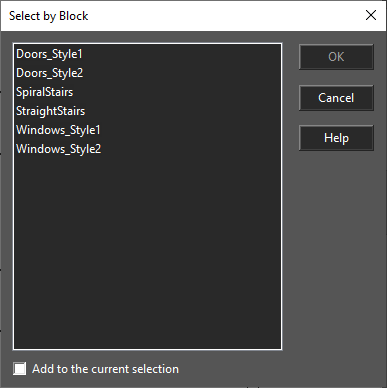The image size is (387, 388).
Task: Cancel the Select by Block dialog
Action: point(336,98)
